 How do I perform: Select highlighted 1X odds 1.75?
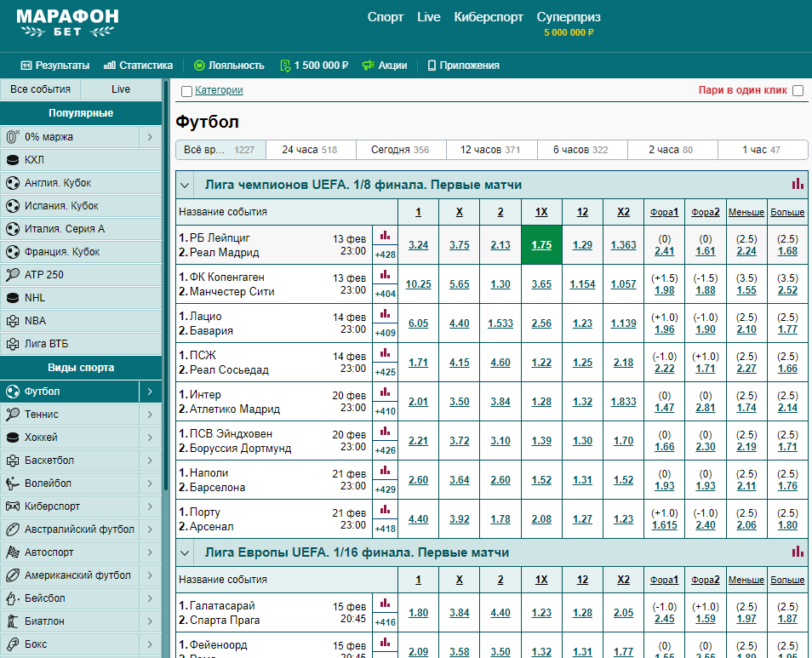pos(541,245)
